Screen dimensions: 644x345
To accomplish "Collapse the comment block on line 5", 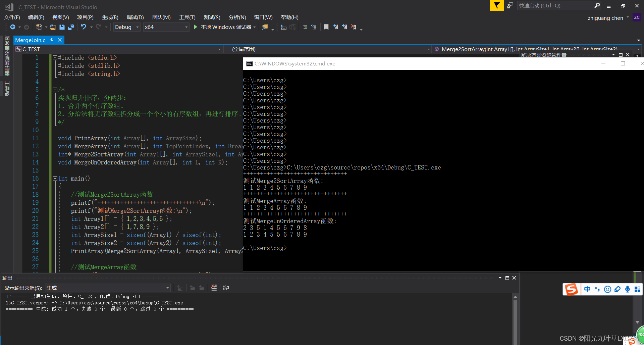I will click(55, 90).
